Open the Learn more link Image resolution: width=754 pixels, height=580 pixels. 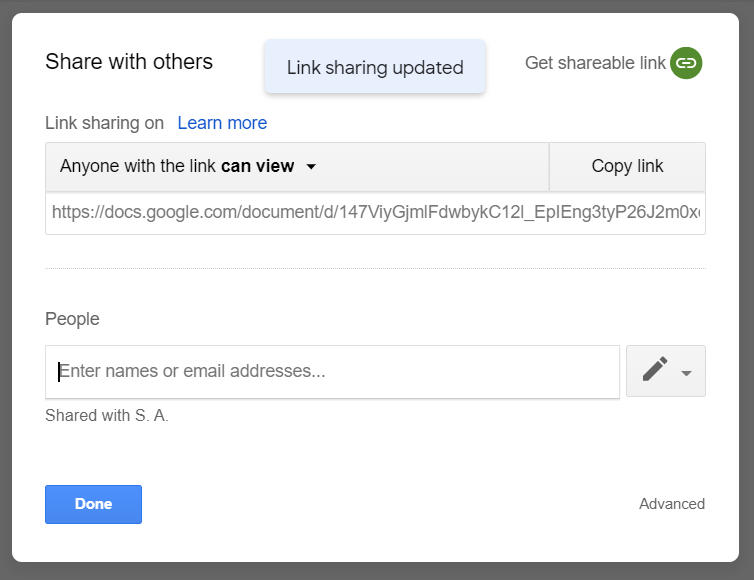pyautogui.click(x=222, y=123)
